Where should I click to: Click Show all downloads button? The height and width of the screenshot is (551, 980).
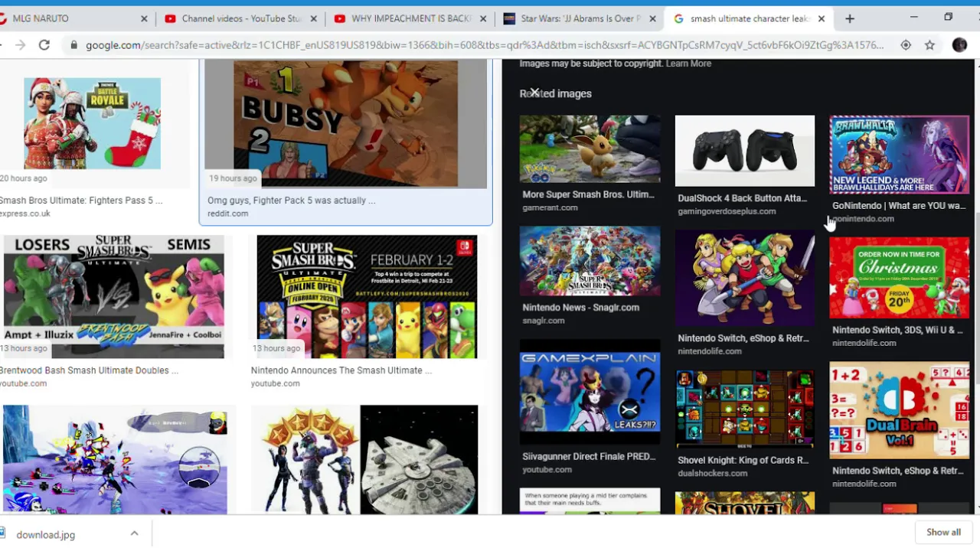(943, 533)
